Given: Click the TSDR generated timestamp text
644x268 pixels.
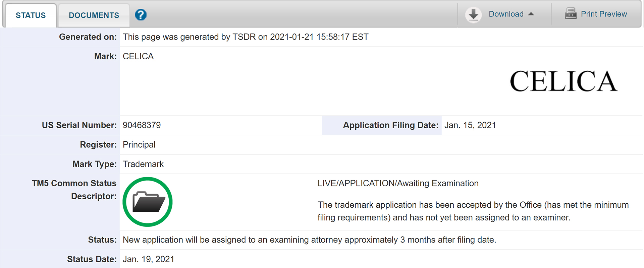Looking at the screenshot, I should [x=246, y=37].
